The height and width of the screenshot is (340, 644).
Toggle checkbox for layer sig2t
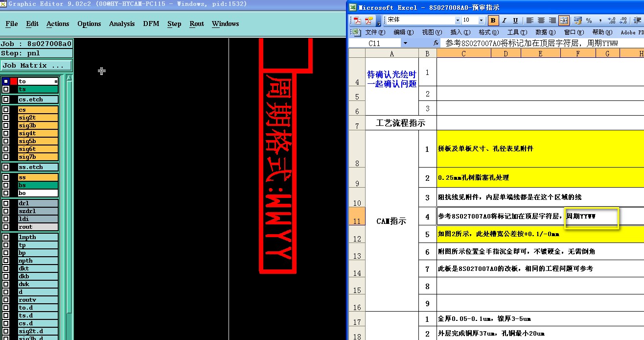point(6,118)
